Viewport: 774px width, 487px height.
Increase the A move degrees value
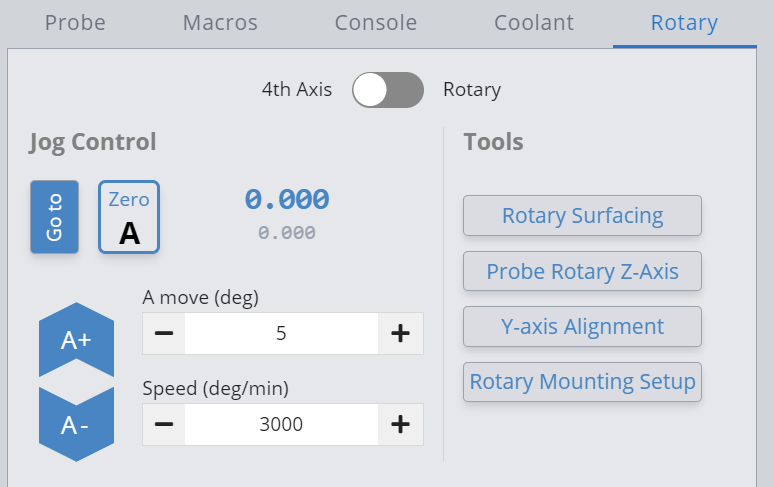tap(400, 334)
